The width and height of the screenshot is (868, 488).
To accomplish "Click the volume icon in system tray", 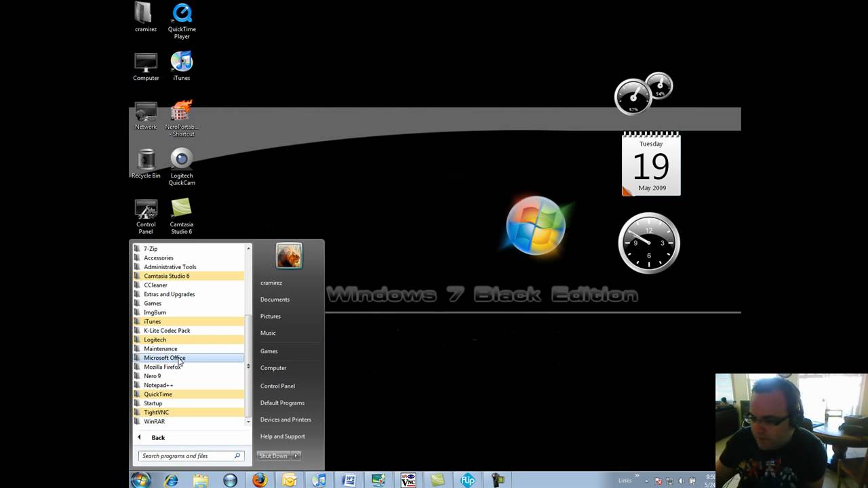I will [x=682, y=481].
